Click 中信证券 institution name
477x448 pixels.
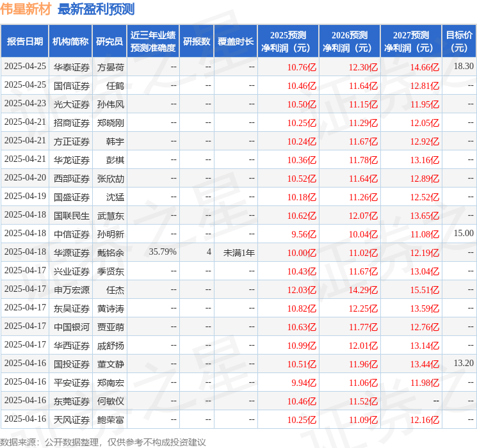click(x=72, y=234)
